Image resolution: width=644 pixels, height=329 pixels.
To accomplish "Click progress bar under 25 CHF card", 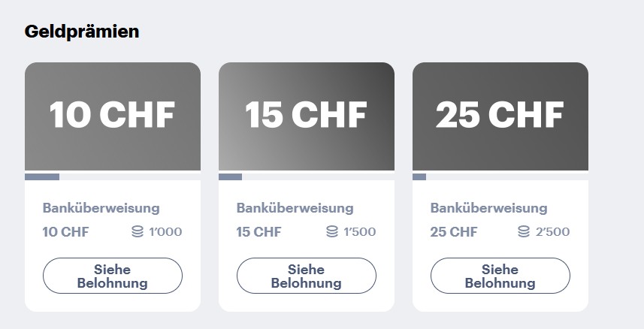I will point(500,177).
